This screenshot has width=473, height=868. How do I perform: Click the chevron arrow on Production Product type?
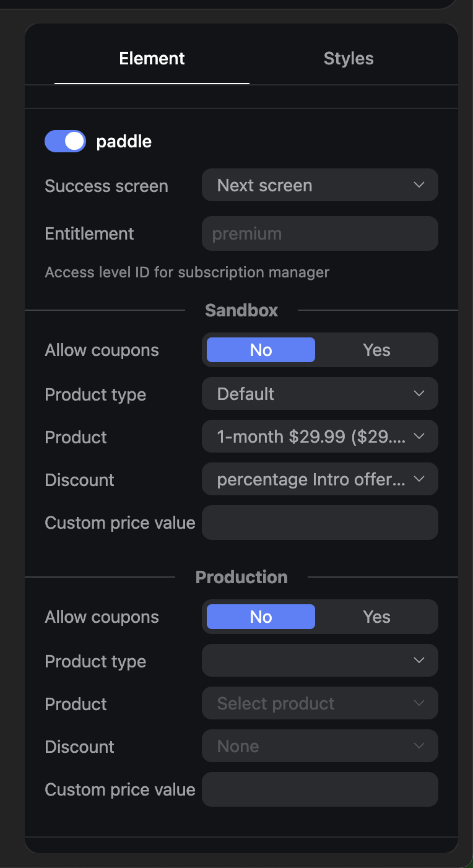419,661
